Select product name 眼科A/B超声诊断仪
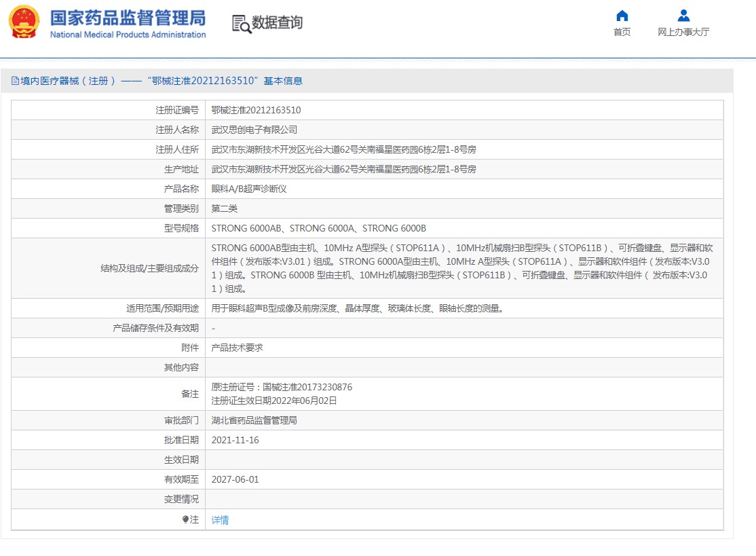The image size is (756, 556). [x=249, y=189]
